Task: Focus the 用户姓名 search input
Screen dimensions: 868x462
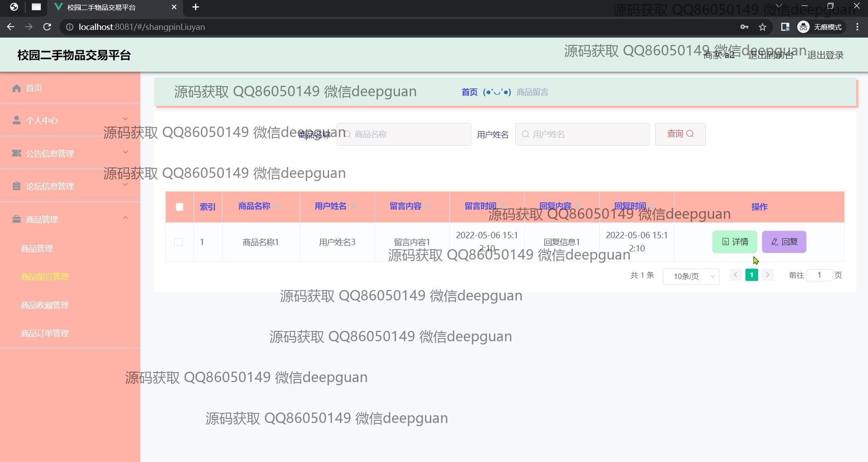Action: [x=582, y=134]
